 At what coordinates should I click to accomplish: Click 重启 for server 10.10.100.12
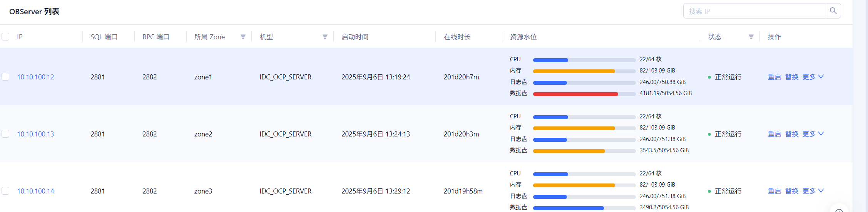click(x=774, y=77)
